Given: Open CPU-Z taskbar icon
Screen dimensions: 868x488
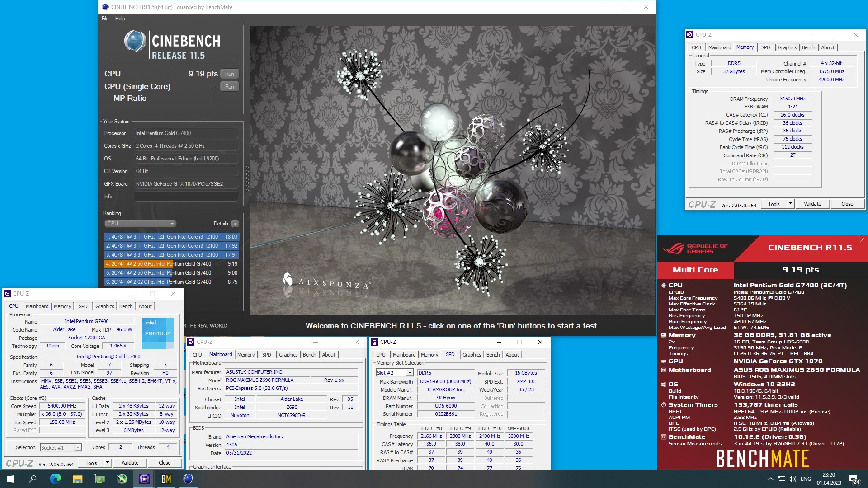Looking at the screenshot, I should 144,479.
